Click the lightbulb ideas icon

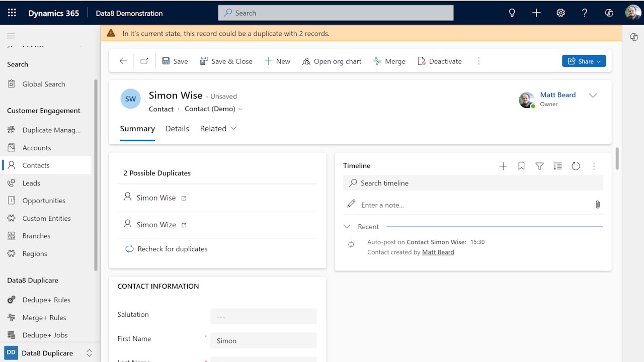click(512, 13)
